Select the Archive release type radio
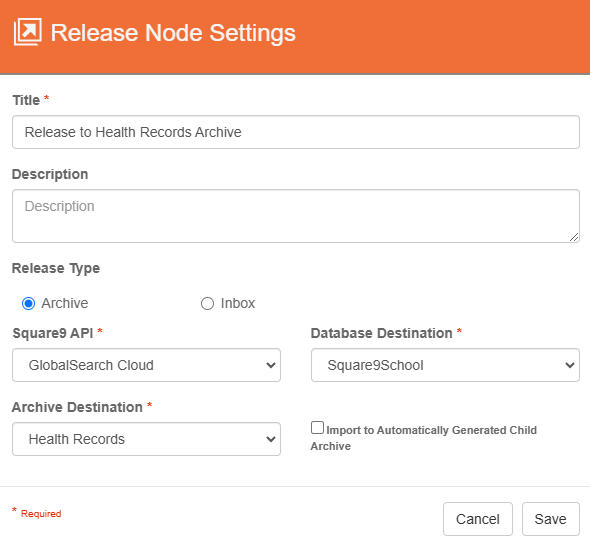 29,304
